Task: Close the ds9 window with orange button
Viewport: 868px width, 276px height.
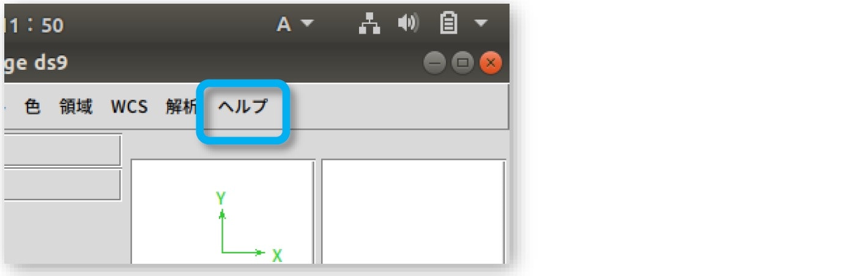Action: tap(491, 63)
